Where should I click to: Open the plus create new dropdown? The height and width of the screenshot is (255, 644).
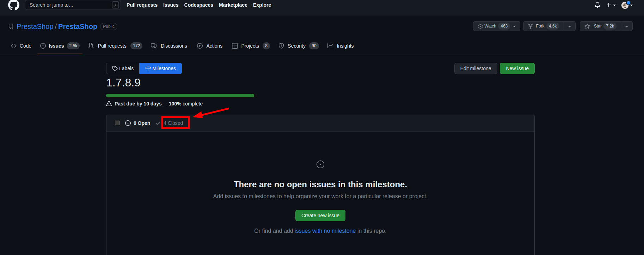coord(611,5)
